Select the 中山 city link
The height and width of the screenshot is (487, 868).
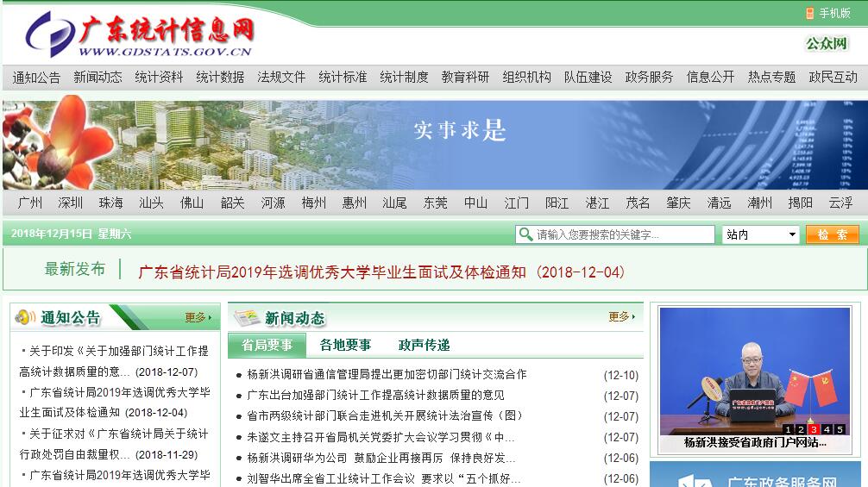pos(476,203)
